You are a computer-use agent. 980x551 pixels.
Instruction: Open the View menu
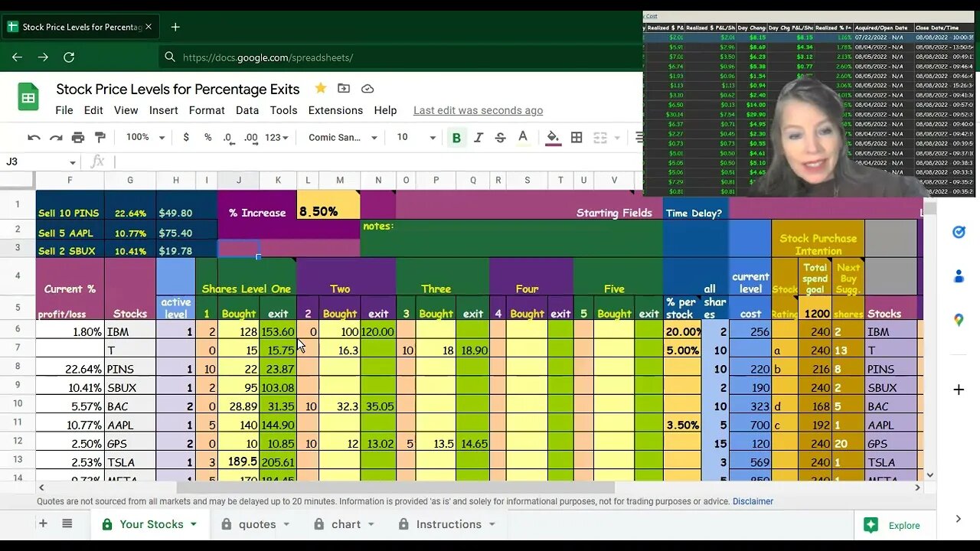[126, 110]
